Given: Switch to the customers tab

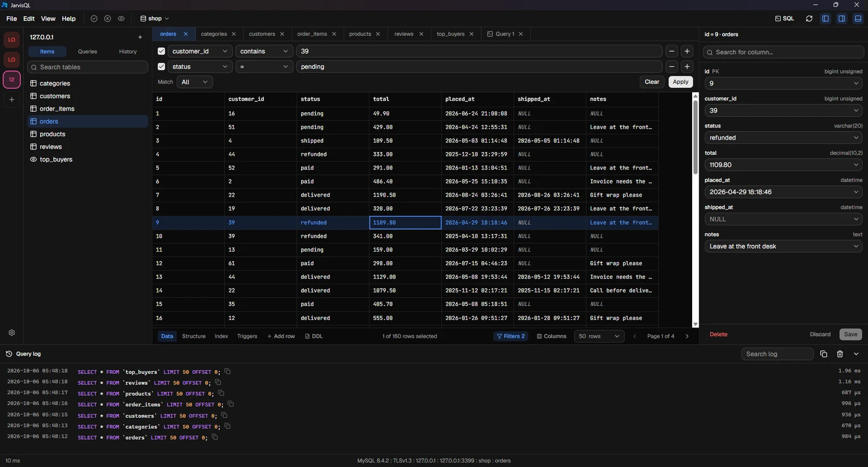Looking at the screenshot, I should click(262, 34).
